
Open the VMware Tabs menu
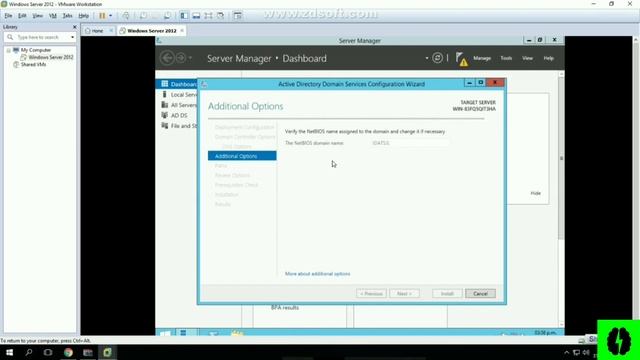67,16
